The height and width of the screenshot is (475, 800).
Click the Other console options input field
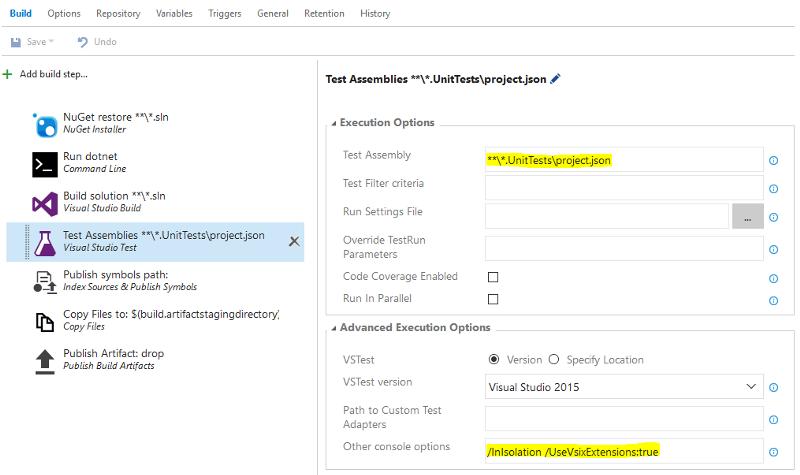pos(624,451)
